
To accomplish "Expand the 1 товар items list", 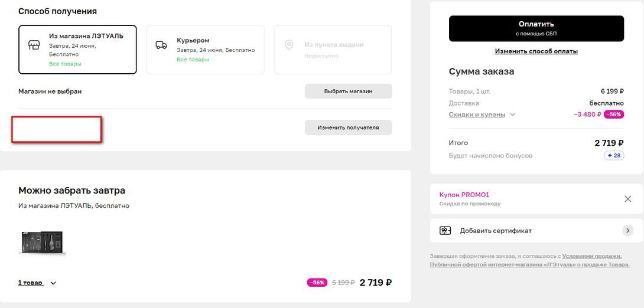I will point(37,283).
